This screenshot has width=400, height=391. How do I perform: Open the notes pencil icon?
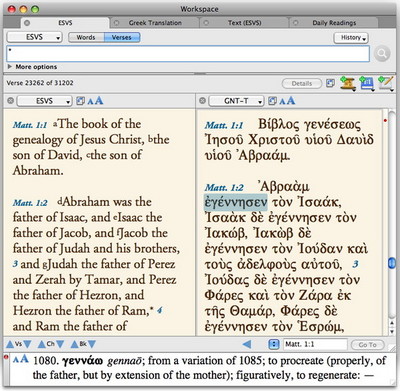coord(386,83)
